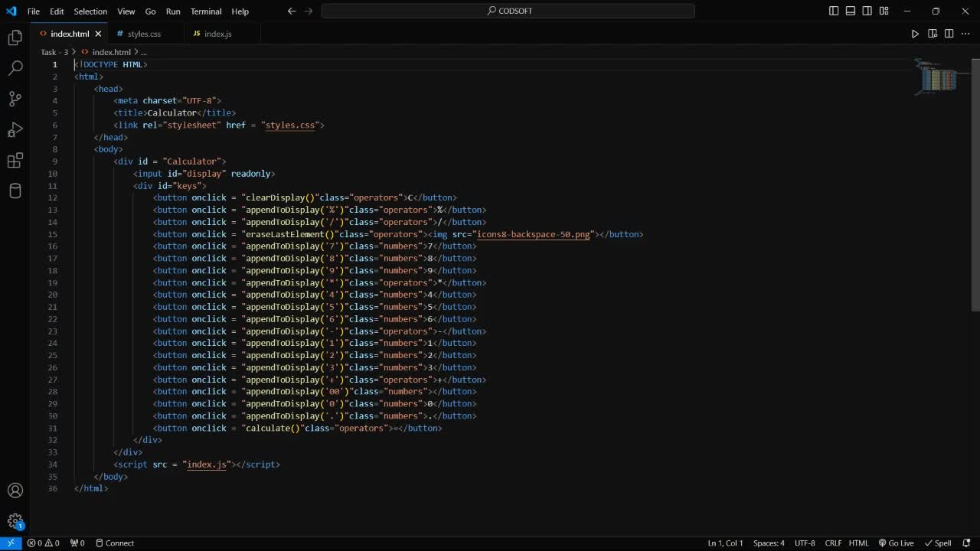The image size is (980, 551).
Task: Click the VS Code logo icon
Action: (11, 11)
